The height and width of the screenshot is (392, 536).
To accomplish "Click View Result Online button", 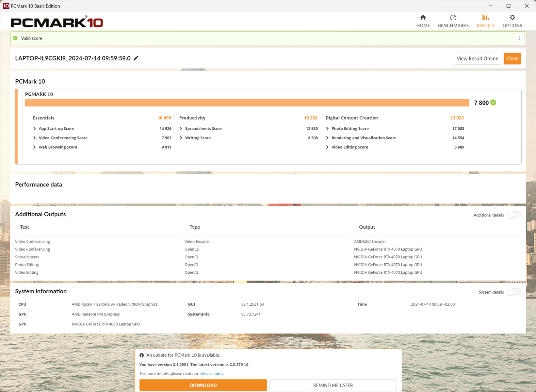I will coord(477,58).
